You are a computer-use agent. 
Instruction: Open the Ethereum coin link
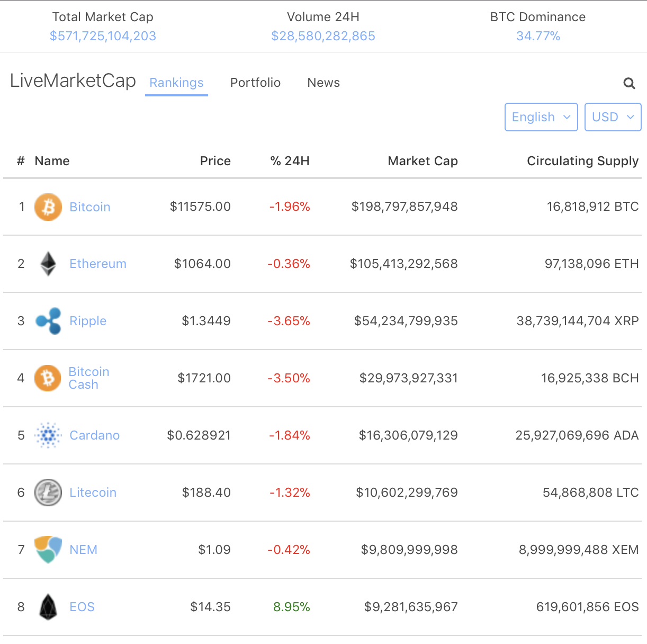click(98, 264)
